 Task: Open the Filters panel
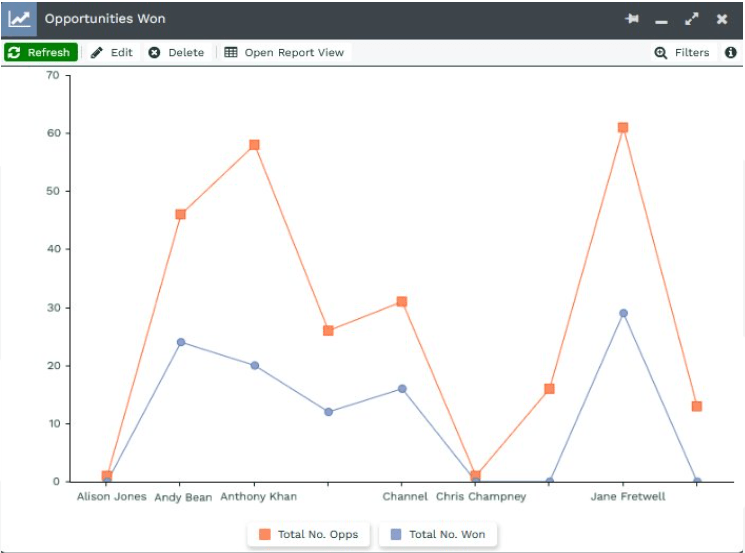coord(682,53)
